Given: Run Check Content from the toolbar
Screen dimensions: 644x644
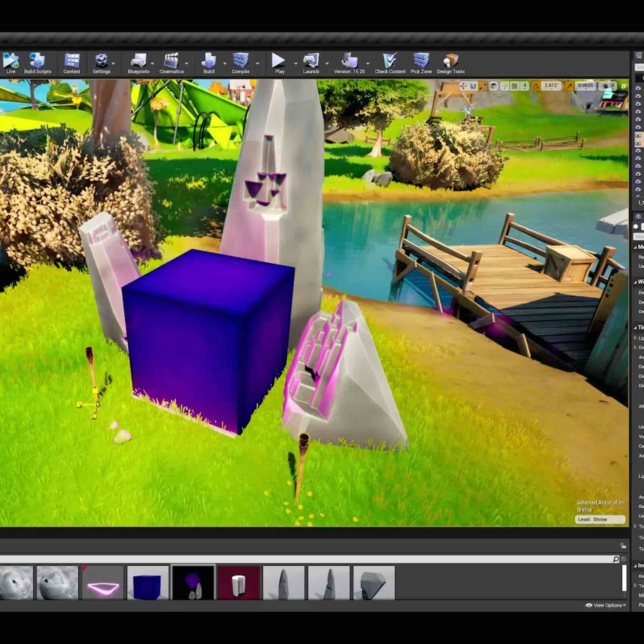Looking at the screenshot, I should point(390,64).
